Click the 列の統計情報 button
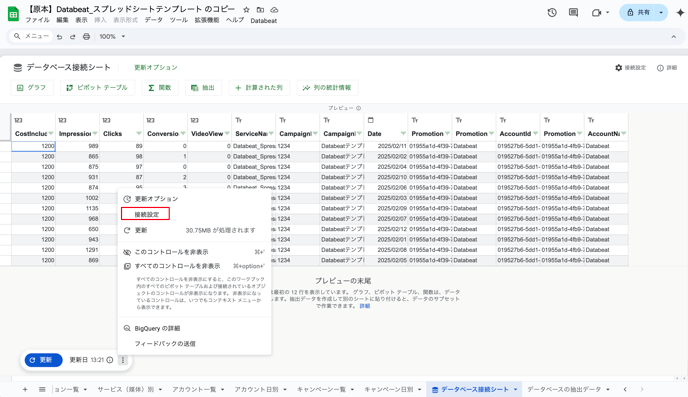688x397 pixels. [x=327, y=88]
